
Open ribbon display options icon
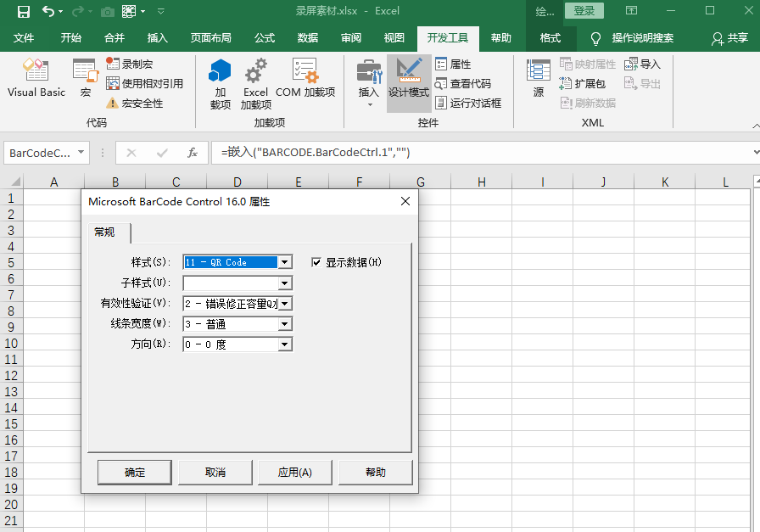tap(632, 11)
